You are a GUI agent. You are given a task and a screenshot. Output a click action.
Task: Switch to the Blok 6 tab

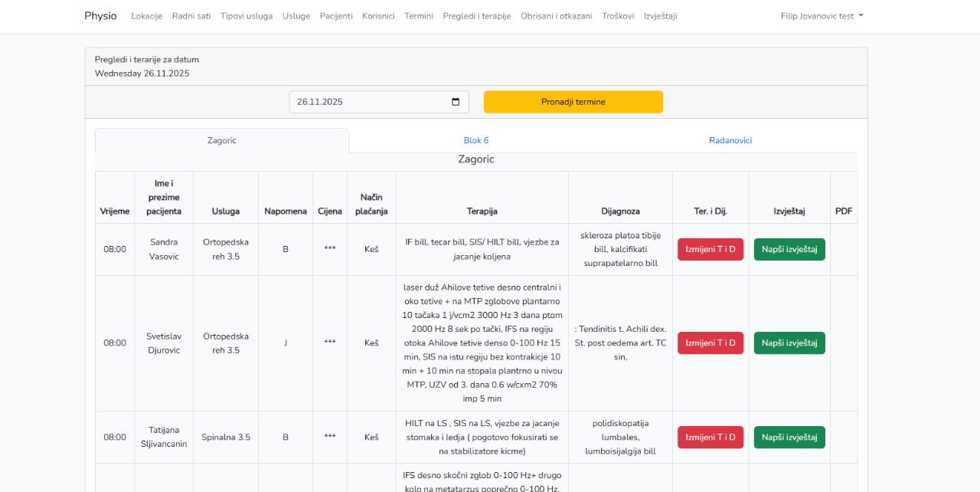point(475,141)
